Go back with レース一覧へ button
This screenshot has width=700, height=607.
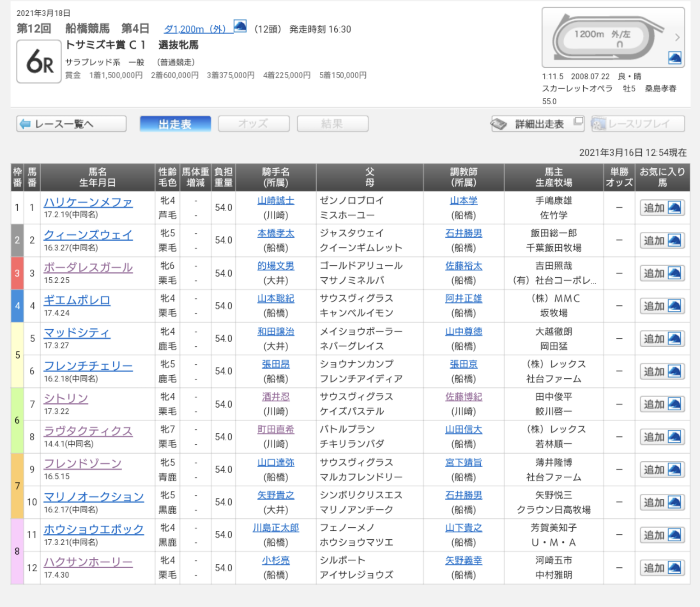[71, 124]
